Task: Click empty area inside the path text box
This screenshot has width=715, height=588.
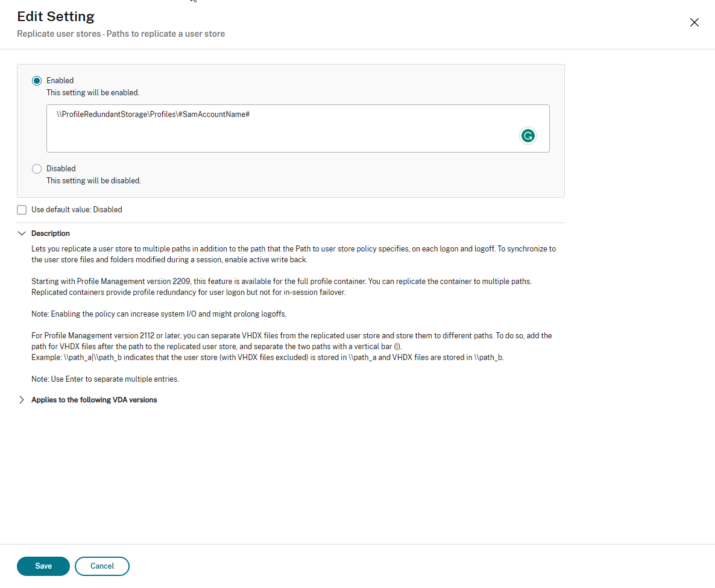Action: [271, 136]
